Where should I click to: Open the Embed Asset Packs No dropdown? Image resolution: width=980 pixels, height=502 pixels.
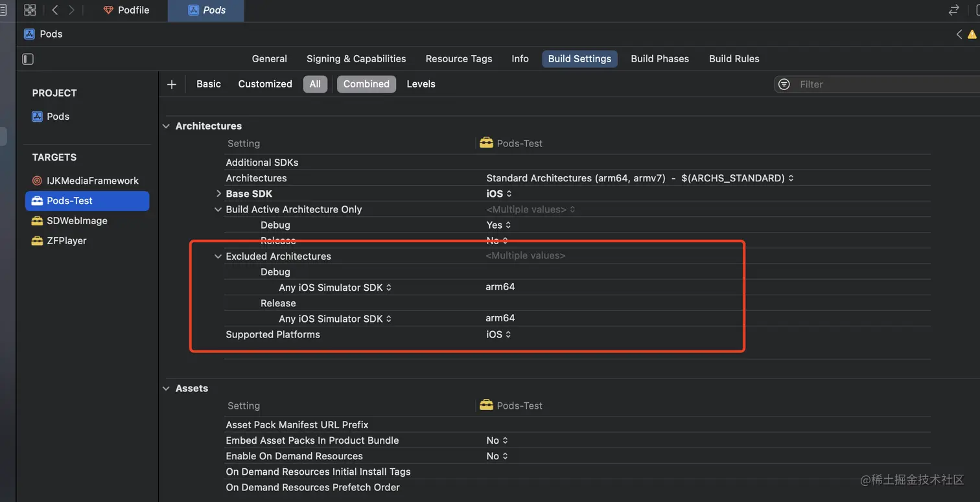497,440
